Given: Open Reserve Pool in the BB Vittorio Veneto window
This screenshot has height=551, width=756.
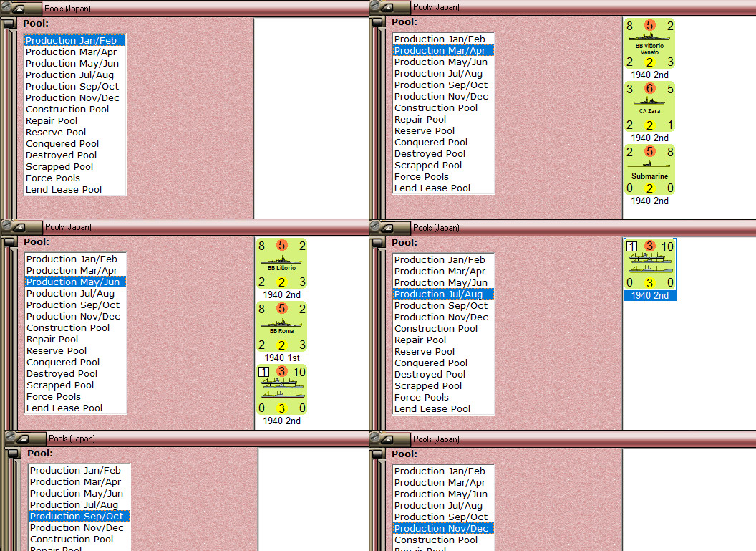Looking at the screenshot, I should click(x=443, y=130).
